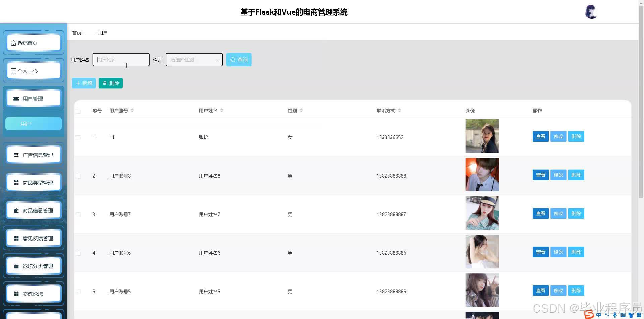Open the 性别 select dropdown
The image size is (644, 319).
(194, 60)
